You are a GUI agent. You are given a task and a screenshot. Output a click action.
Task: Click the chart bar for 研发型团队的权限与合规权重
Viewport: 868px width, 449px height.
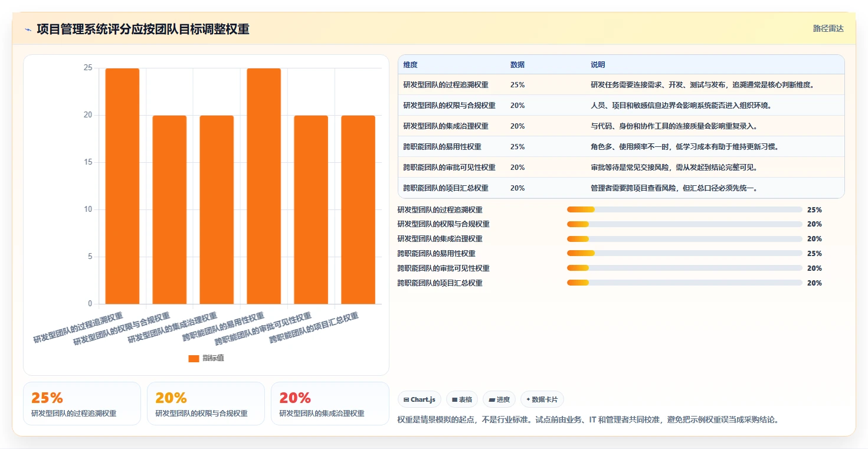(170, 209)
